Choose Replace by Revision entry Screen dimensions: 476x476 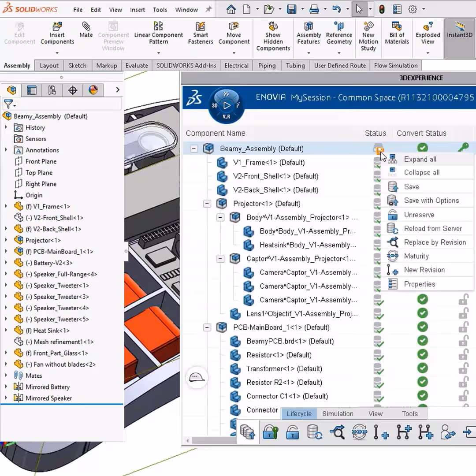click(428, 242)
